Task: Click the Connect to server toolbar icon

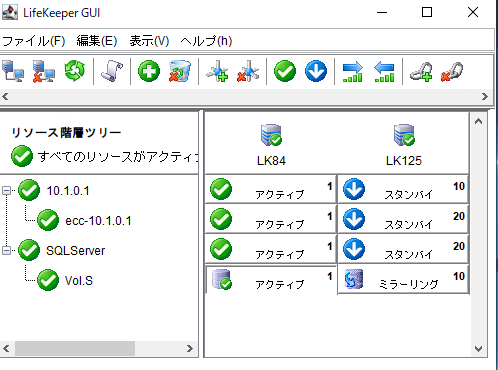Action: click(13, 71)
